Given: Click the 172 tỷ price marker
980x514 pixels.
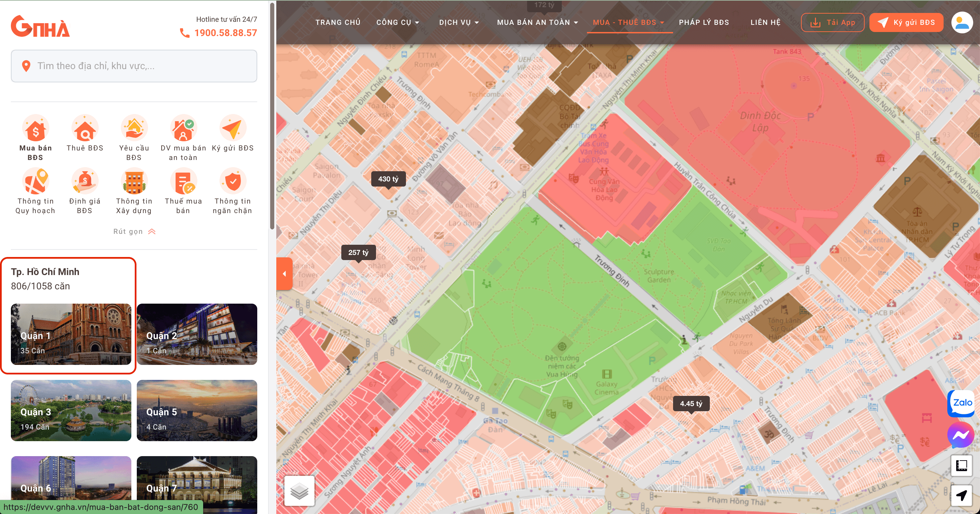Looking at the screenshot, I should (x=544, y=5).
